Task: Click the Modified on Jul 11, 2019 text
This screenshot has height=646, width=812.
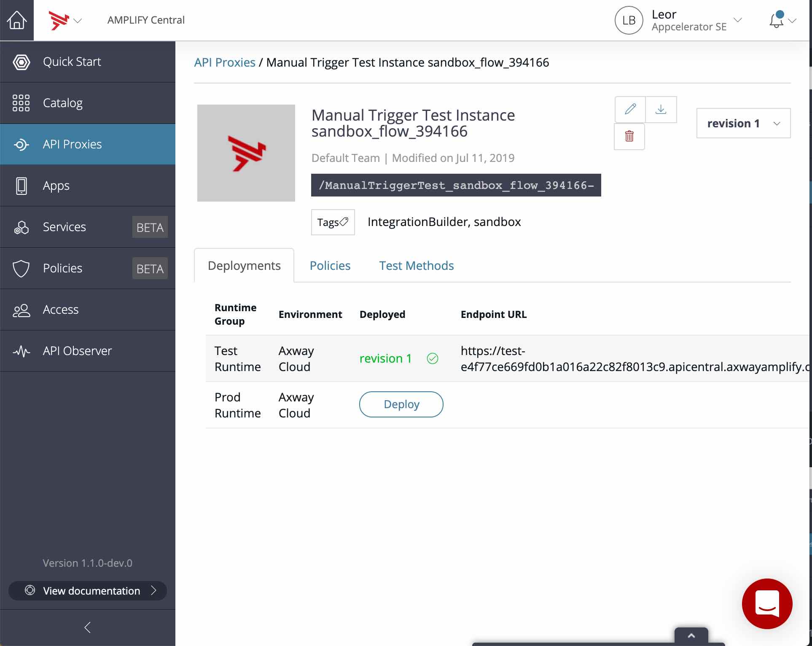Action: point(453,158)
